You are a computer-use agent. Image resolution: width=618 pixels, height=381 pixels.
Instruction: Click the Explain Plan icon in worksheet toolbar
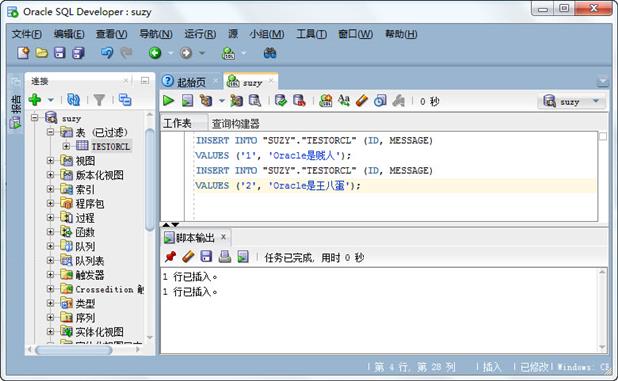click(206, 101)
